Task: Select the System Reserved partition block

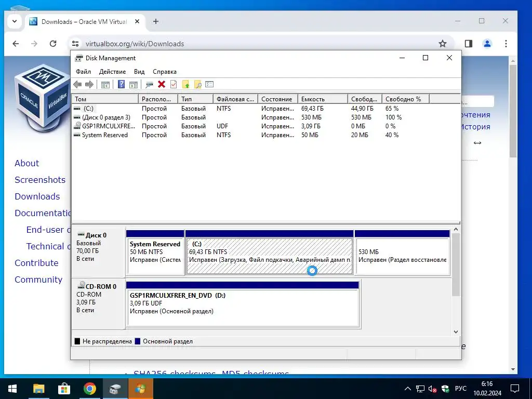Action: click(155, 252)
